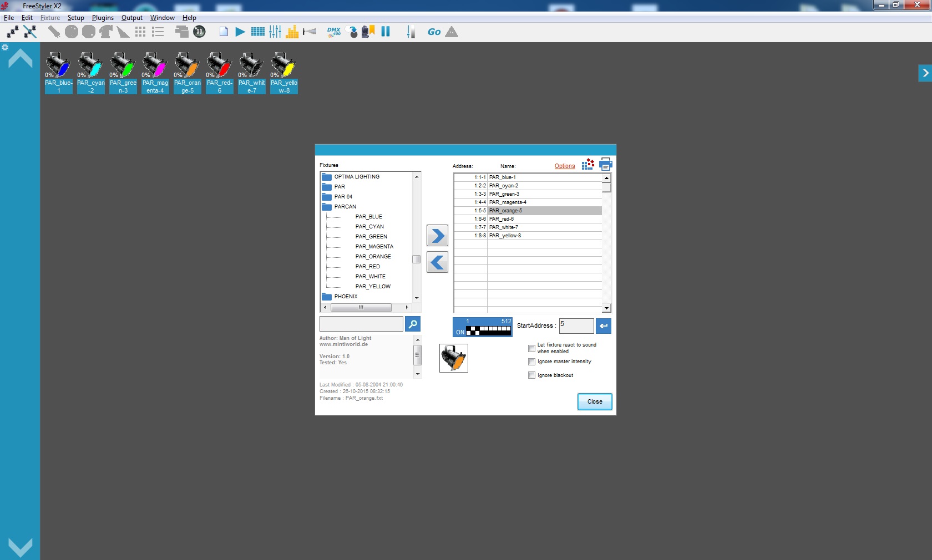932x560 pixels.
Task: Click the gray plug connector icon
Action: click(54, 32)
